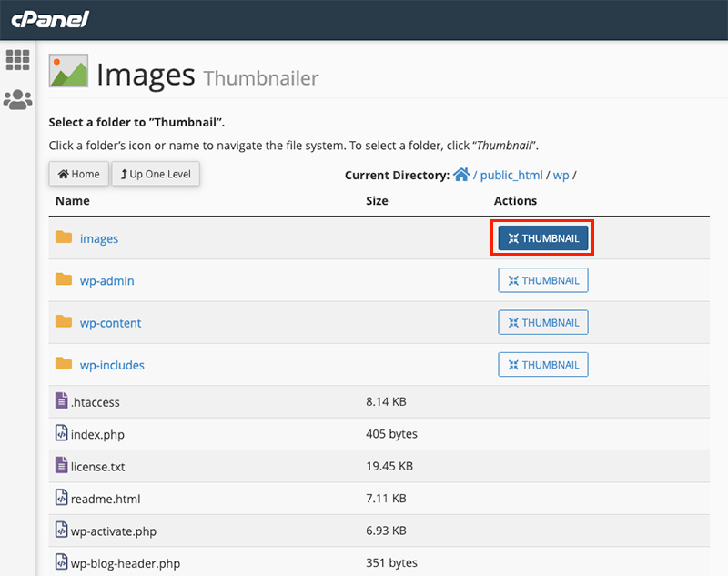Viewport: 728px width, 576px height.
Task: Open the wp-content folder name link
Action: tap(110, 323)
